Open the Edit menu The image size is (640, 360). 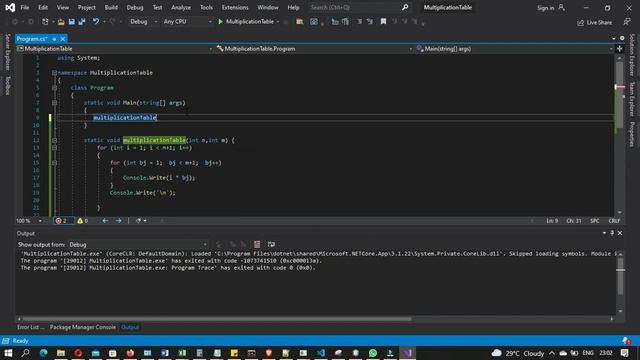43,7
